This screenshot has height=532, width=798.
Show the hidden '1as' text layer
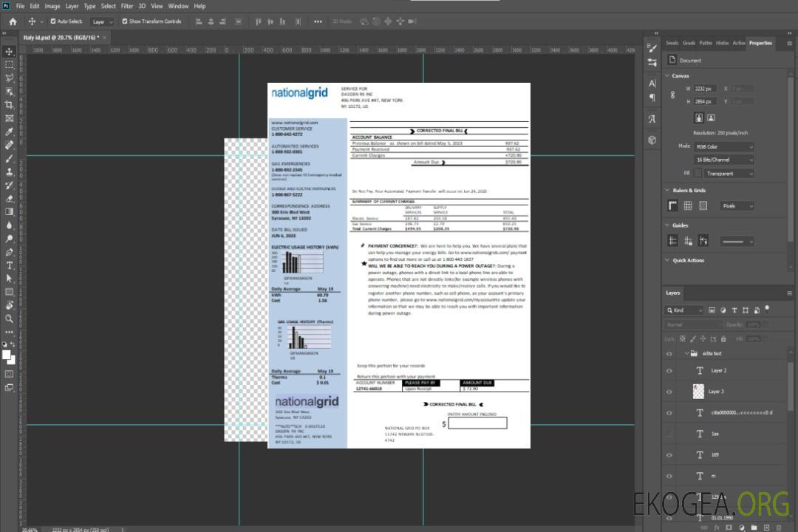pyautogui.click(x=669, y=434)
